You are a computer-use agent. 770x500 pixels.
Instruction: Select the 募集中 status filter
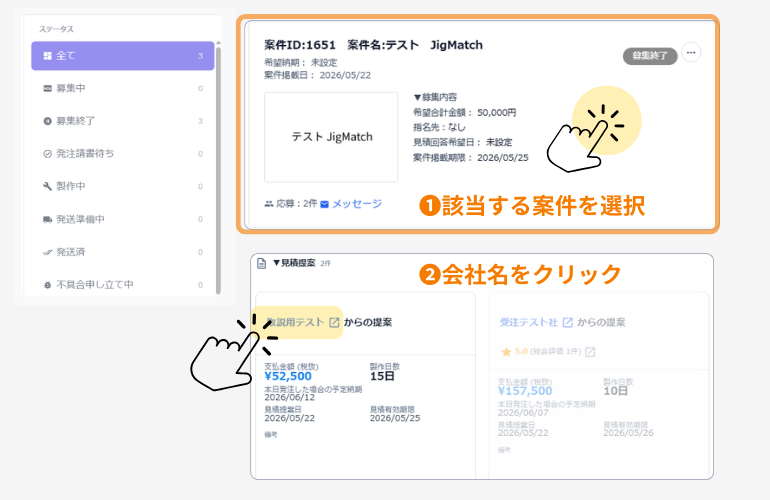pos(123,88)
